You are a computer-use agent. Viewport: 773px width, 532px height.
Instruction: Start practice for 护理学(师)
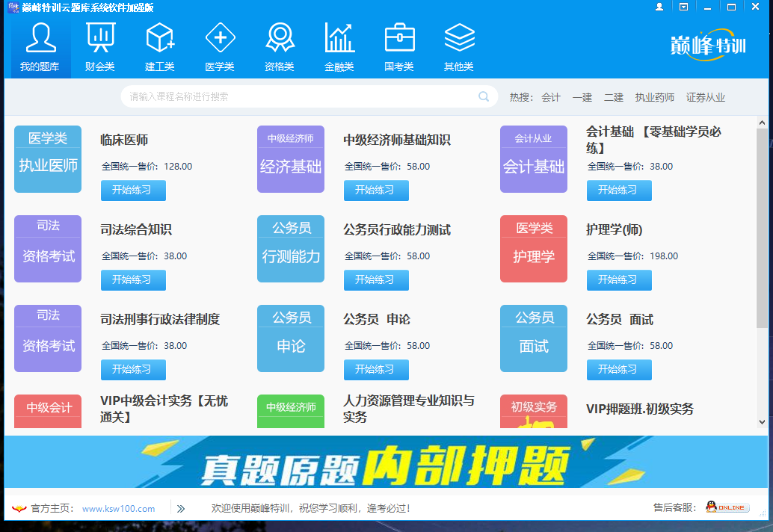619,279
